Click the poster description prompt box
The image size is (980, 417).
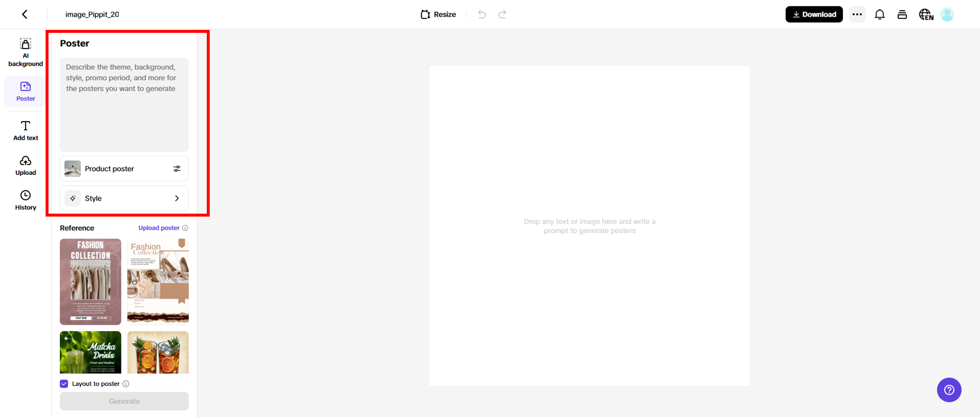click(x=124, y=104)
